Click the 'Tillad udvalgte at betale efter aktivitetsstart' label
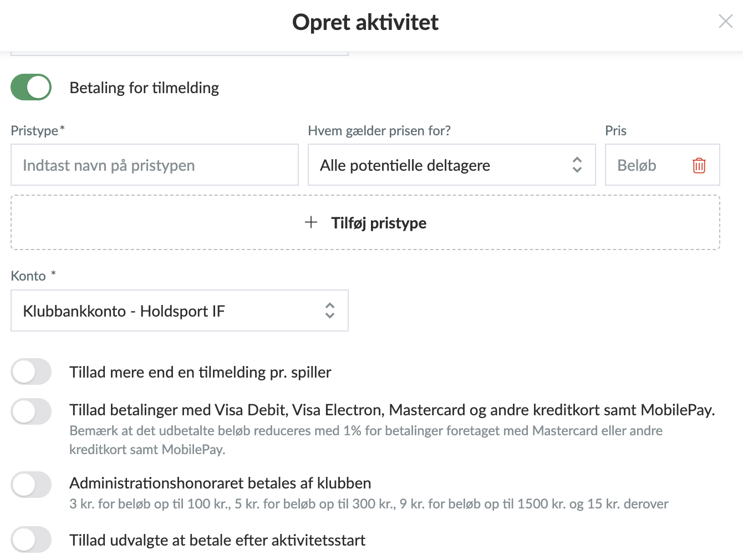The image size is (743, 560). point(217,540)
